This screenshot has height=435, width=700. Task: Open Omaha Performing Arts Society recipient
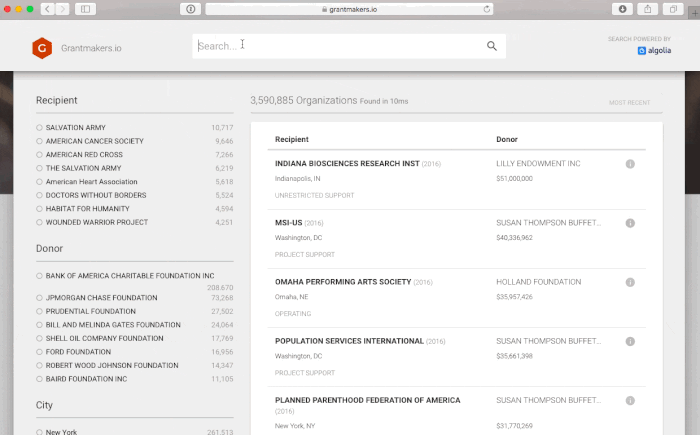click(343, 282)
